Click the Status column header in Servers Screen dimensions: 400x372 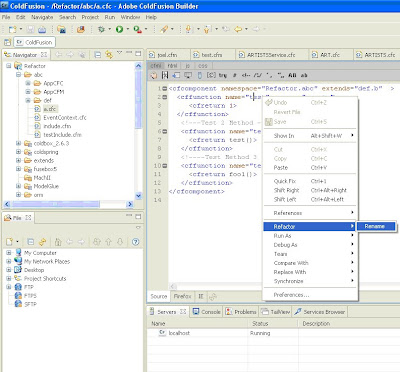(x=273, y=324)
